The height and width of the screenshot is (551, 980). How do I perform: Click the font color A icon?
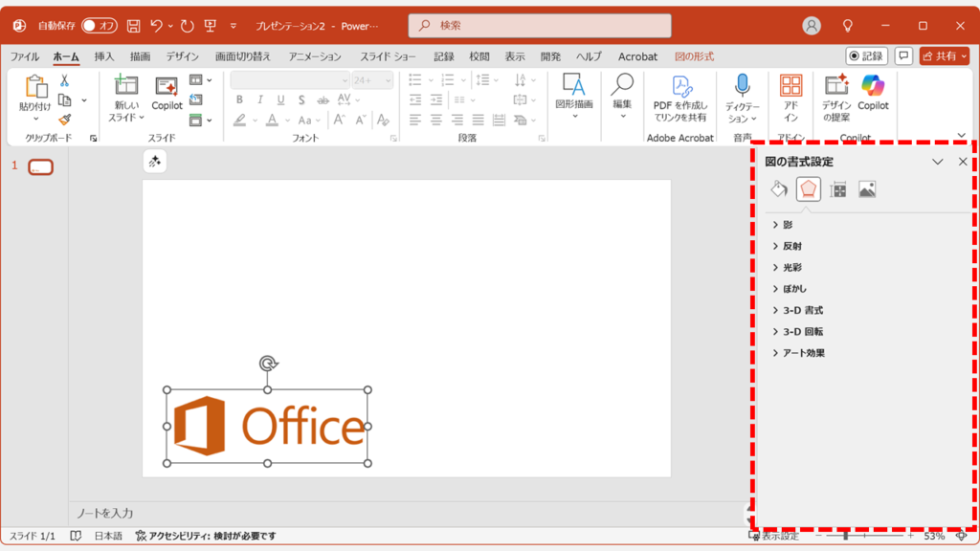(272, 120)
